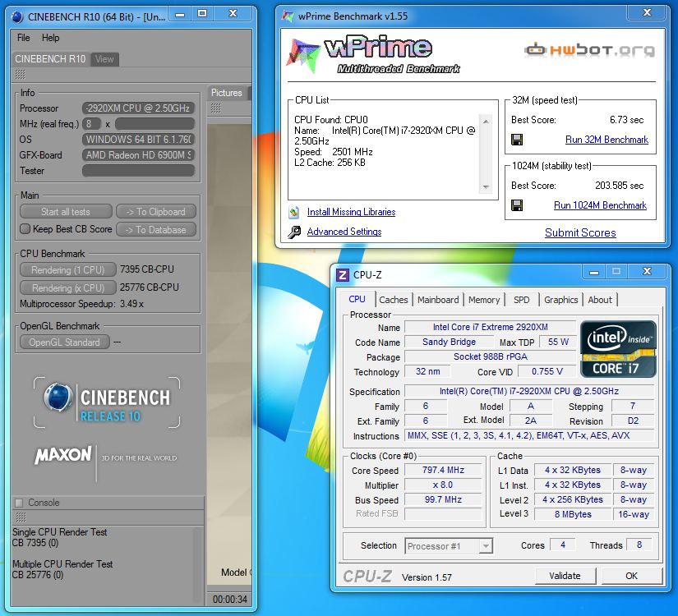Click the Advanced Settings key icon
Image resolution: width=678 pixels, height=616 pixels.
[x=294, y=232]
